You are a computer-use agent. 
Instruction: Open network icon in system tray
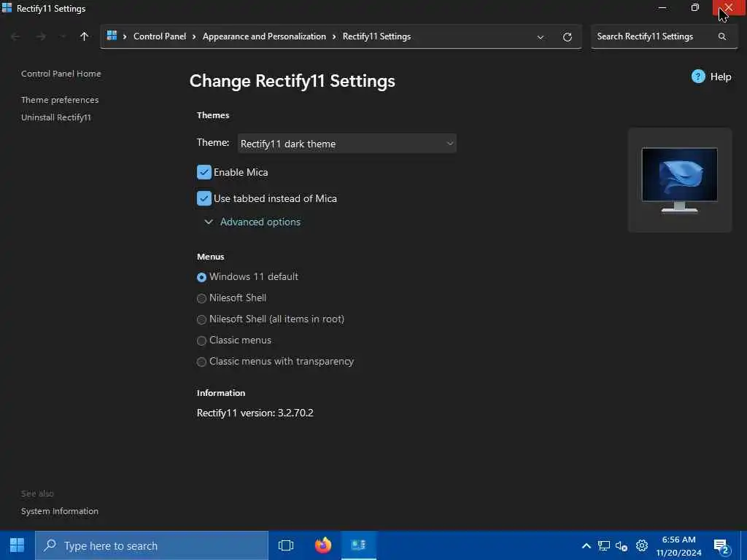pos(604,545)
